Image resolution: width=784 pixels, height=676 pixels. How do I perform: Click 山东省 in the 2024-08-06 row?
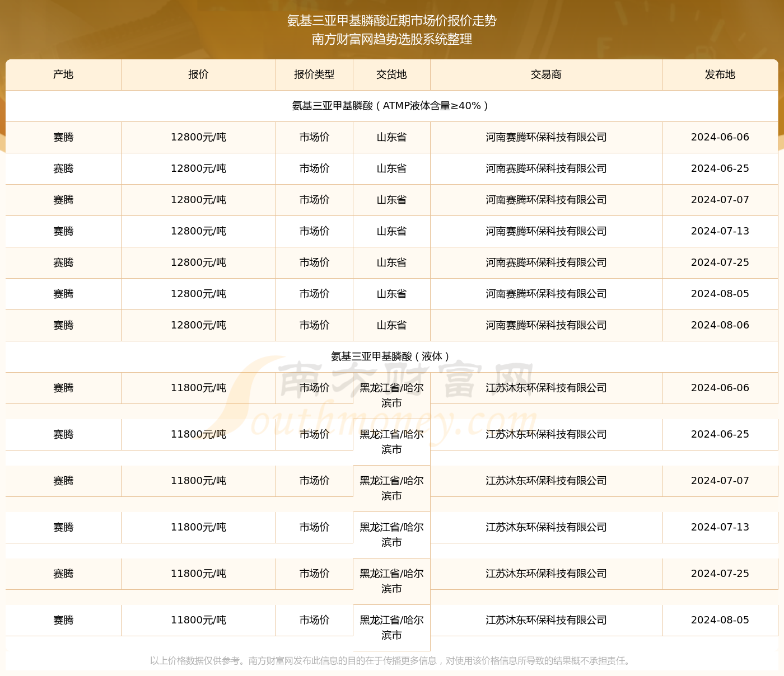[x=391, y=325]
